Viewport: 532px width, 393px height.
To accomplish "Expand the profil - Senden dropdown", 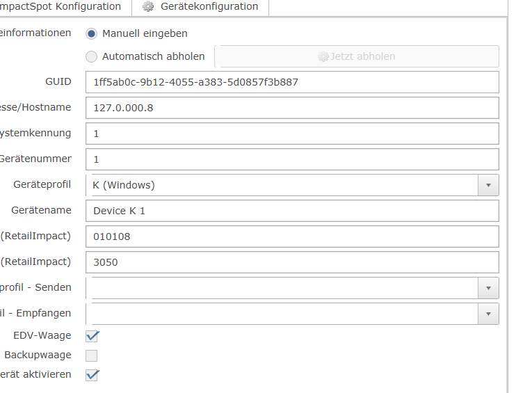I will (x=488, y=288).
